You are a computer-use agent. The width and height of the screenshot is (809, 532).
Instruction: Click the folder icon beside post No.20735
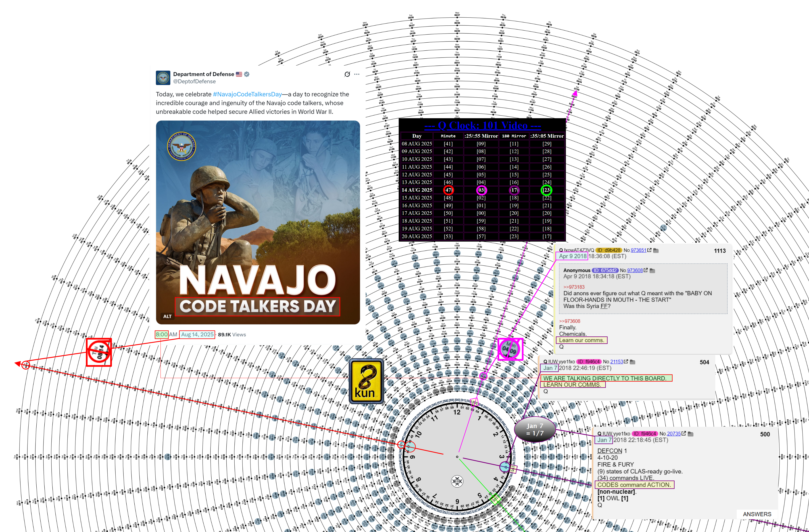(690, 434)
